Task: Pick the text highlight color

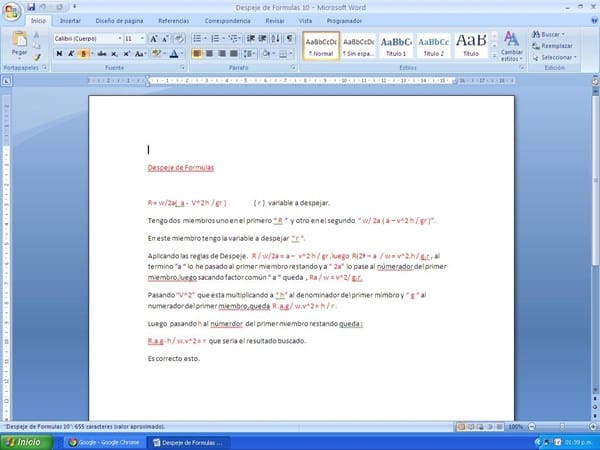Action: (x=156, y=54)
